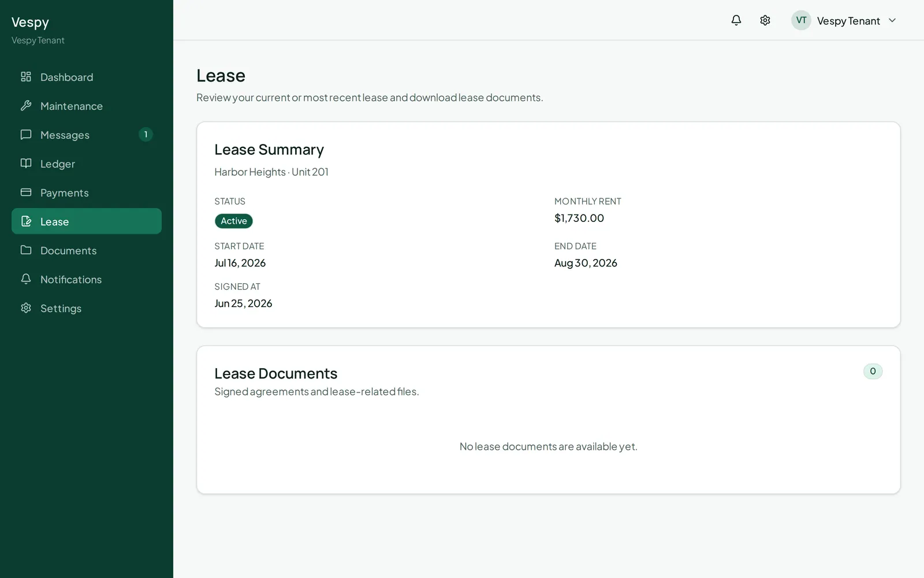Click the END DATE label
The image size is (924, 578).
tap(575, 246)
